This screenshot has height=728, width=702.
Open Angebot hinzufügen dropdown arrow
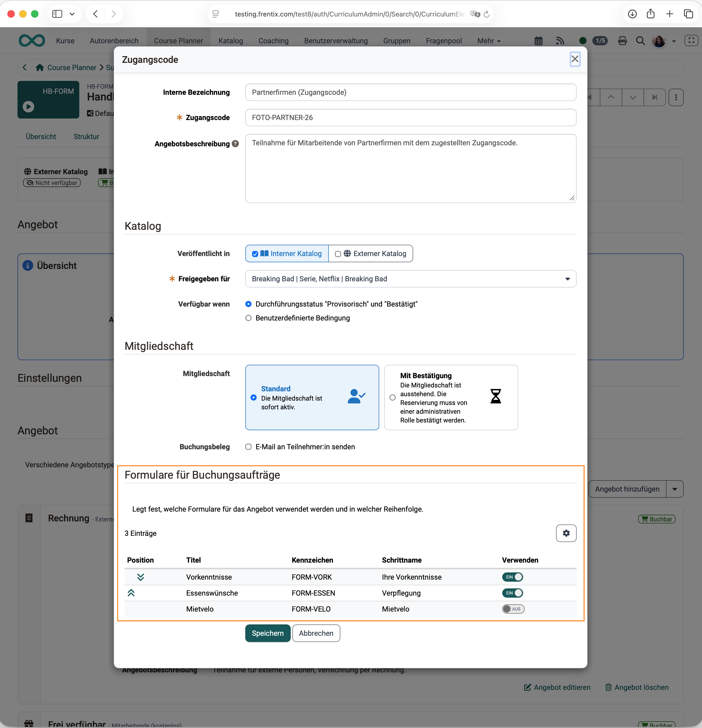click(x=674, y=489)
